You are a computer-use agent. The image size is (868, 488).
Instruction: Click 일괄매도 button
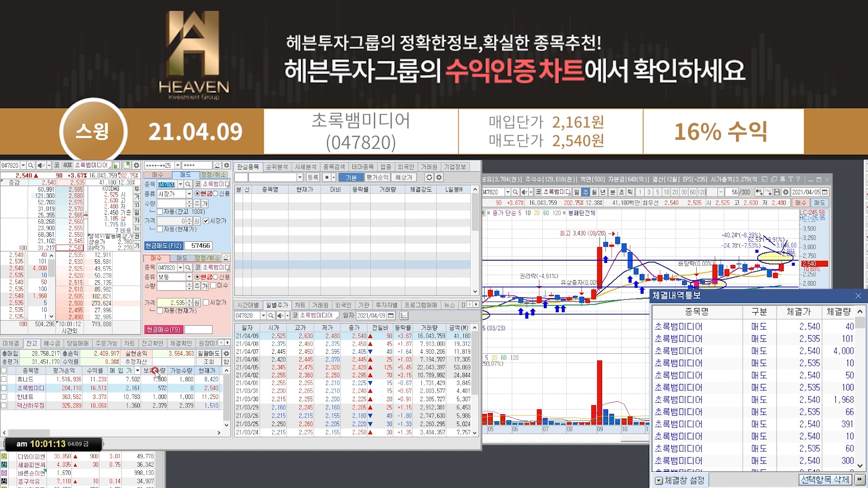click(209, 353)
